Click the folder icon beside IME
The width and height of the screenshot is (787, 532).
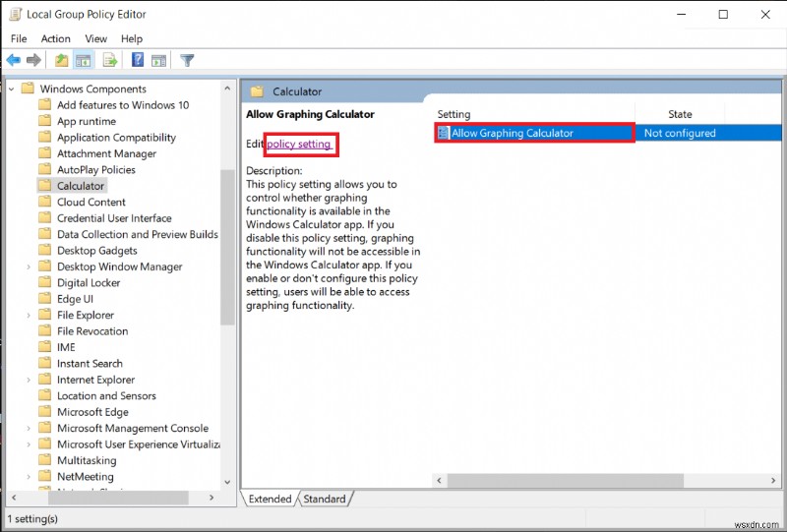[44, 347]
